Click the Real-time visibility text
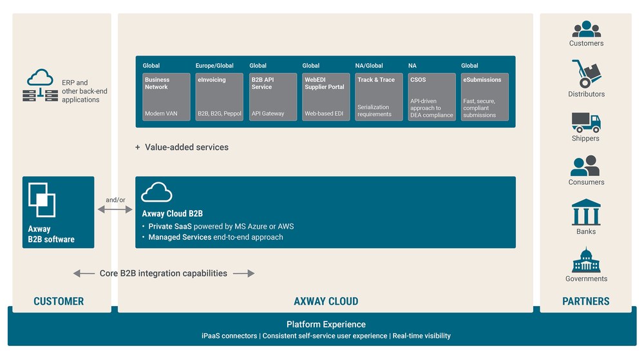Viewport: 644px width, 355px height. [x=421, y=336]
